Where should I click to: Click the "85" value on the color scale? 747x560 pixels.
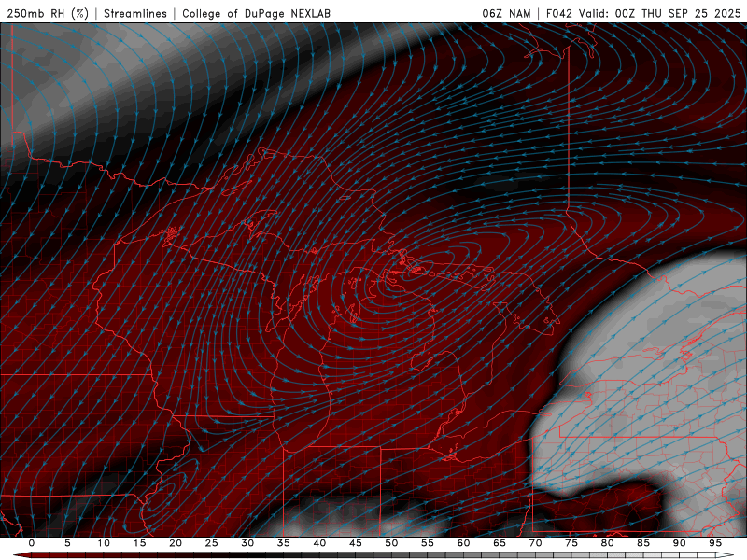tap(643, 543)
